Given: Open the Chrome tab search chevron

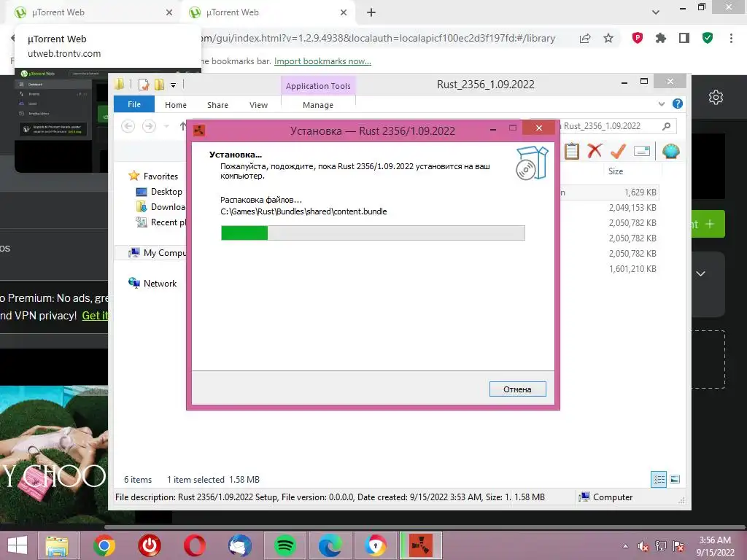Looking at the screenshot, I should point(656,12).
